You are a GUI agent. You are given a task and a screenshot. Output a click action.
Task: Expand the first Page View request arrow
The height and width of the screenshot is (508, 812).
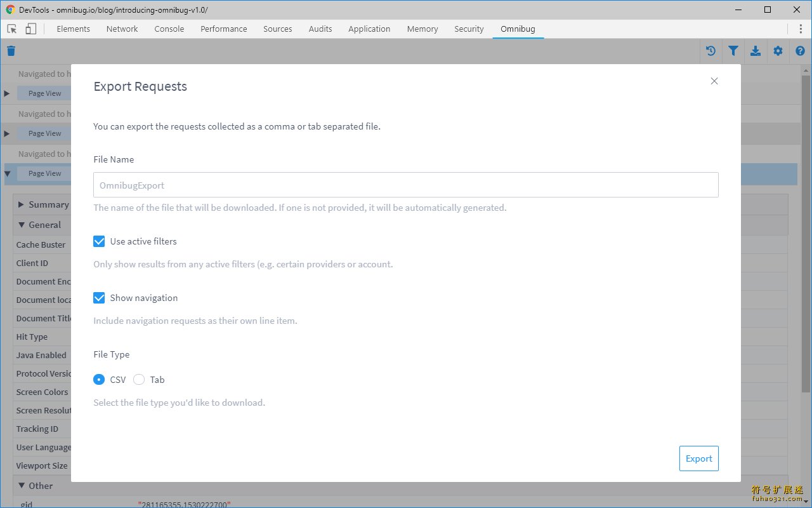tap(7, 93)
